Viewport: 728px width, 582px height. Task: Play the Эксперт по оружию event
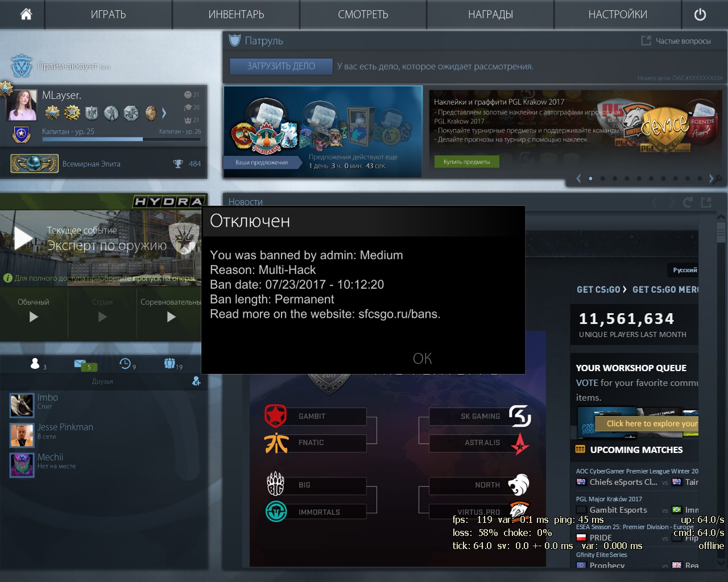23,239
